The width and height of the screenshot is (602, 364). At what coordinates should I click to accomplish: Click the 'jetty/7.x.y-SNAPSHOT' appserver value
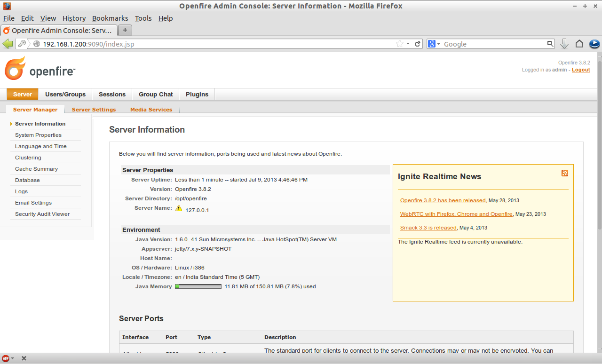(203, 249)
